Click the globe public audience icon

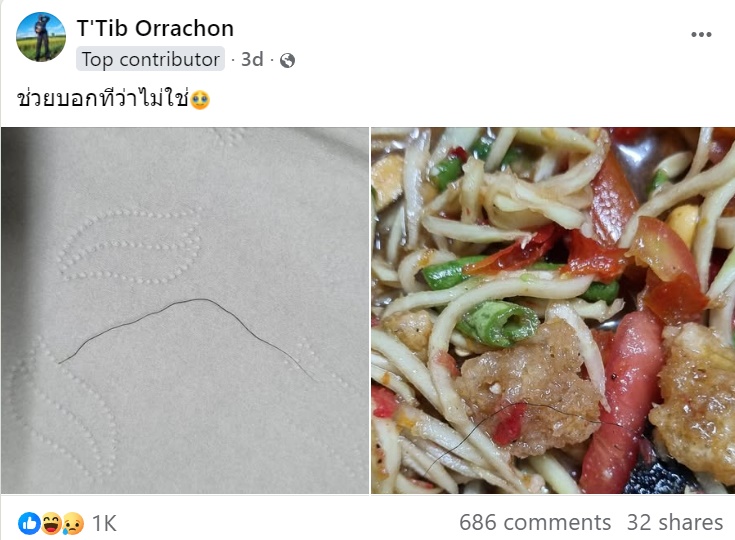click(x=287, y=60)
